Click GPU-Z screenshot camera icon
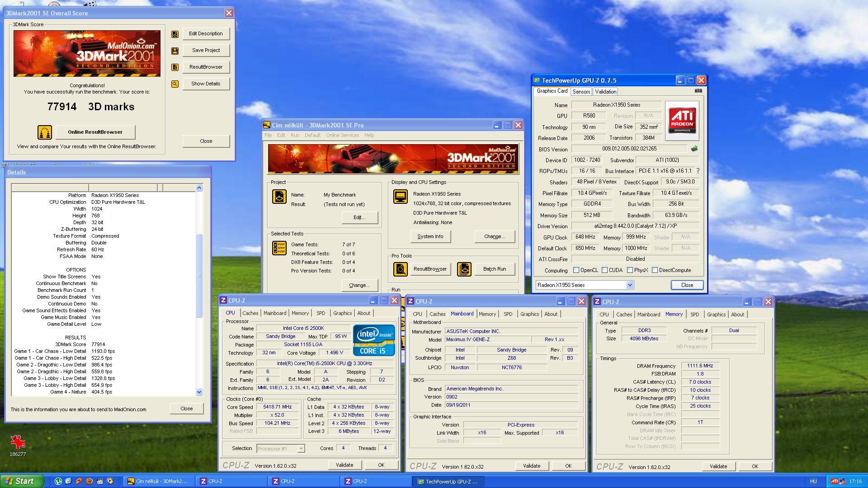This screenshot has height=488, width=868. 698,91
